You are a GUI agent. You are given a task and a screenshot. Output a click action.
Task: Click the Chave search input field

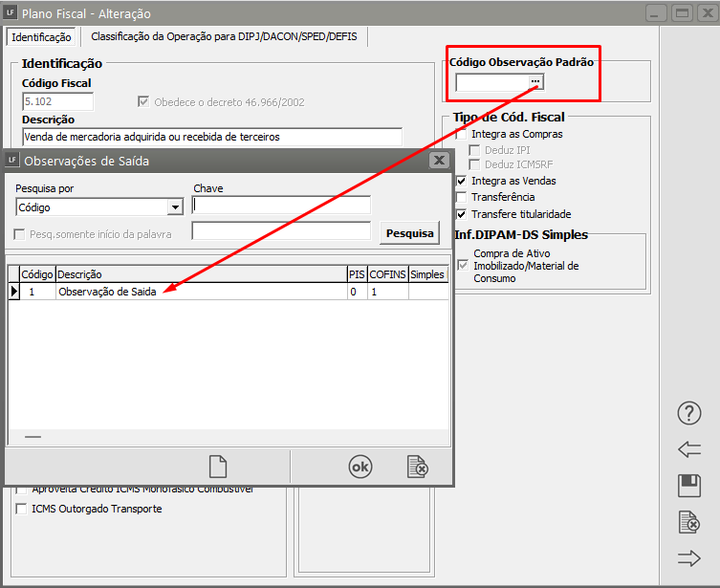coord(281,206)
